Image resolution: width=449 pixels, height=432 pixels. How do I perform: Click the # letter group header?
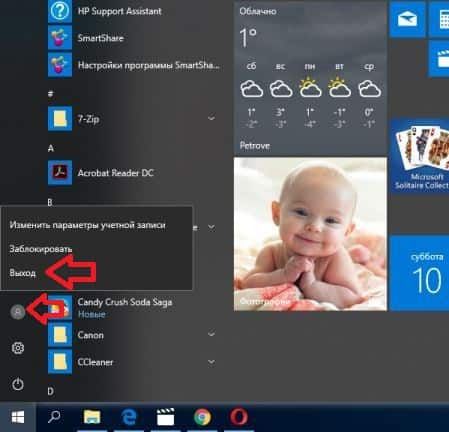(x=50, y=94)
